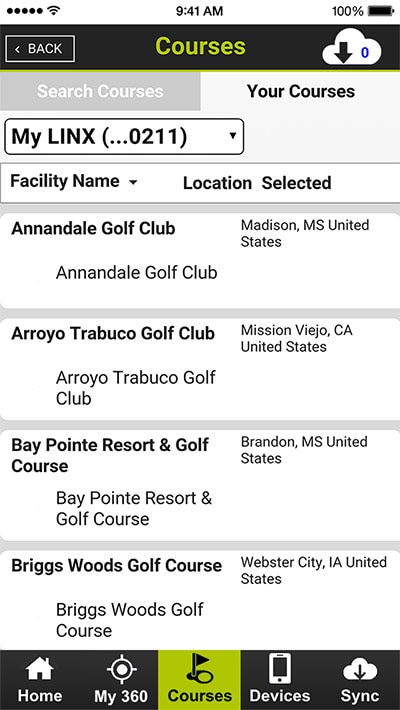Image resolution: width=400 pixels, height=710 pixels.
Task: Select Annandale Golf Club course sub-entry
Action: [x=136, y=273]
